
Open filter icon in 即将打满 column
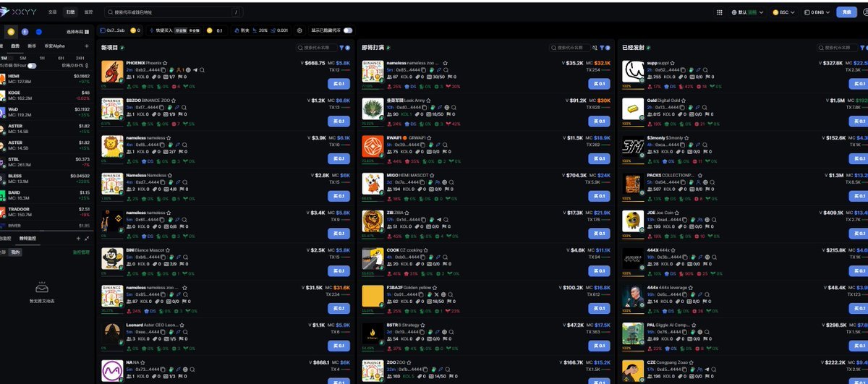pyautogui.click(x=603, y=48)
